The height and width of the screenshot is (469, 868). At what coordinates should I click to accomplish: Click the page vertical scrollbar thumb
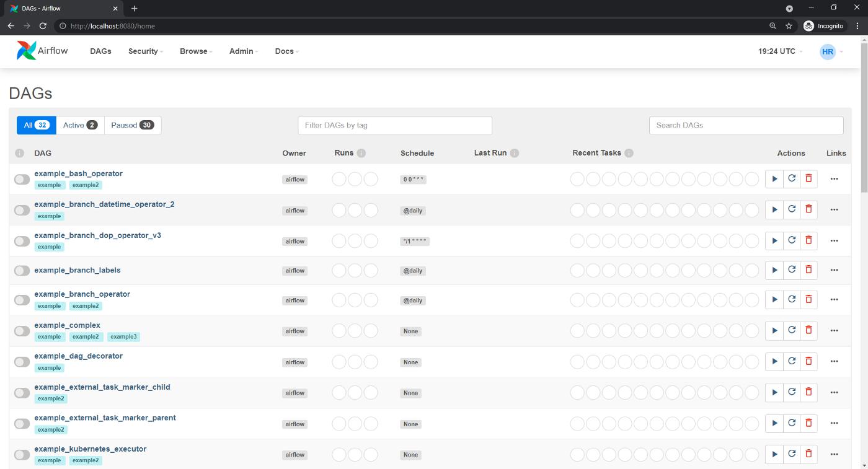[x=864, y=118]
